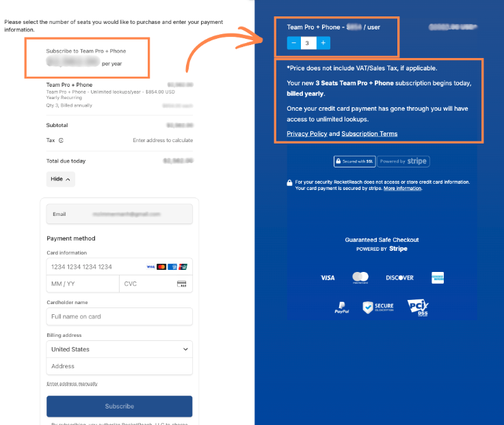
Task: Click the Secured with SSL badge
Action: (354, 161)
